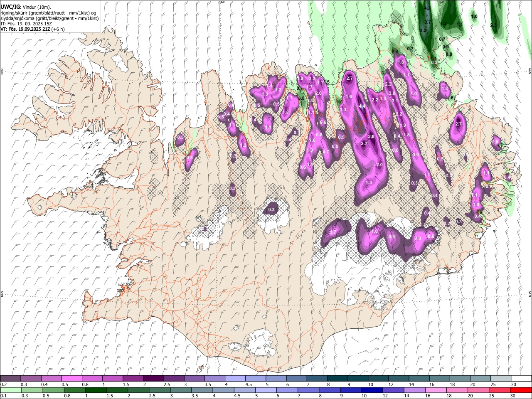Select the light blue snow swatch between 4 and 4.5
The width and height of the screenshot is (532, 399).
click(235, 379)
